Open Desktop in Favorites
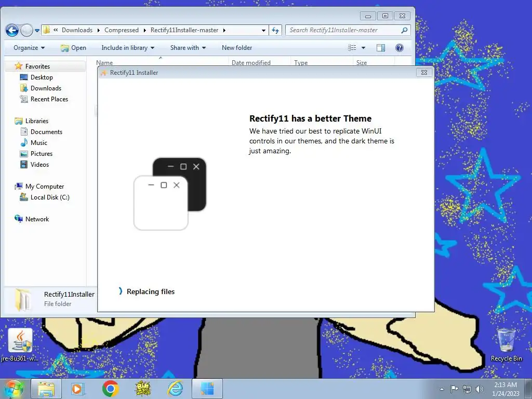Viewport: 532px width, 399px height. pos(42,77)
